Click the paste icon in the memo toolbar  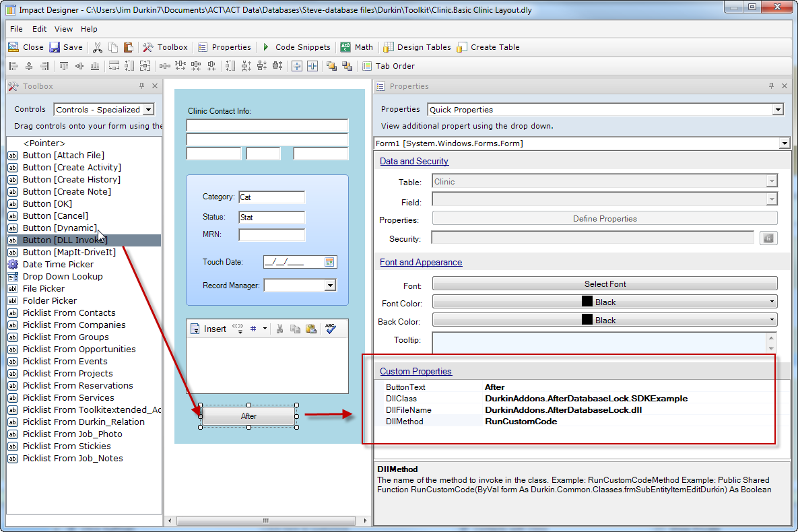(310, 329)
